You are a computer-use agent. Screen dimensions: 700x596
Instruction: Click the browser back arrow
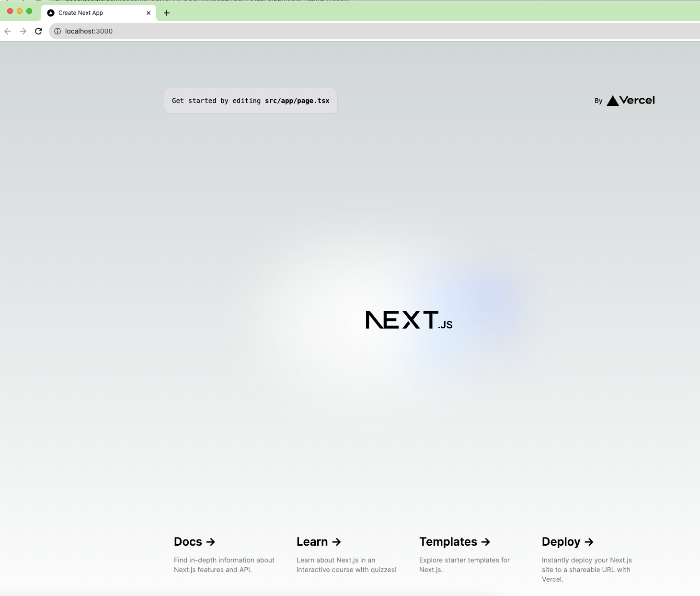click(x=8, y=31)
